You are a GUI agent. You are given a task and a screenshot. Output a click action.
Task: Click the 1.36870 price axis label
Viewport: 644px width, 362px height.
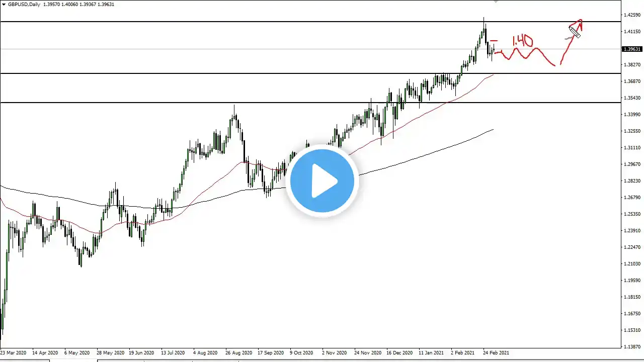coord(632,81)
